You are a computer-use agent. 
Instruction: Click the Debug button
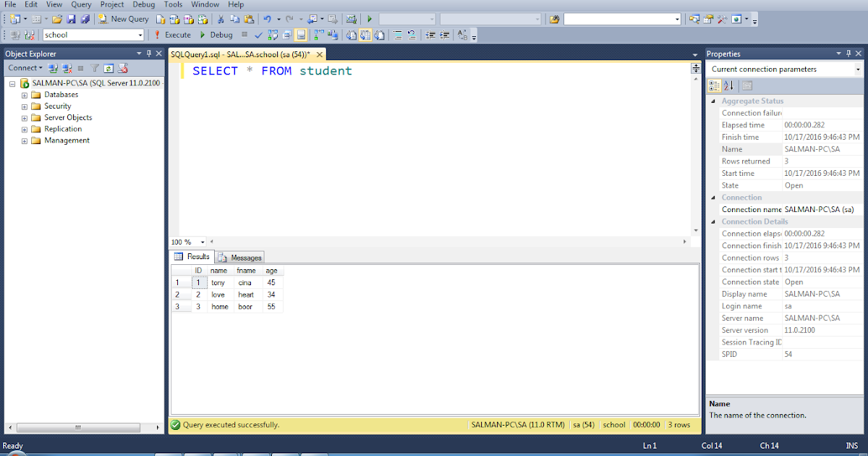(x=217, y=34)
